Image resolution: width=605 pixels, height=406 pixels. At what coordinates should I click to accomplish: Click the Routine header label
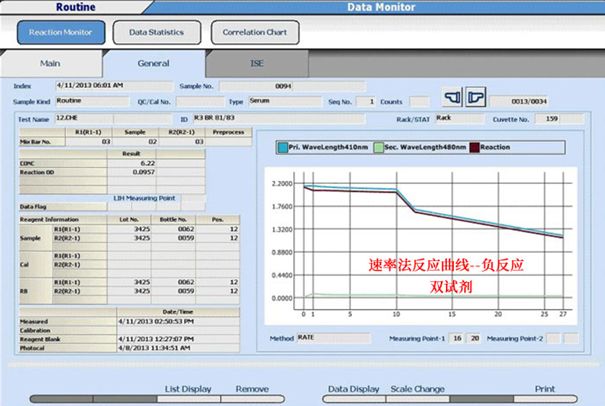coord(76,7)
